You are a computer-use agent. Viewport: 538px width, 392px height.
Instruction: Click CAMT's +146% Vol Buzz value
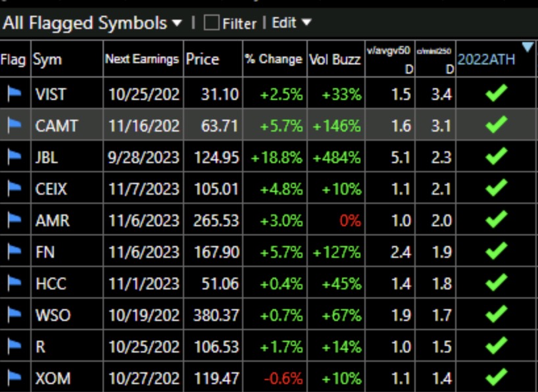[x=337, y=126]
